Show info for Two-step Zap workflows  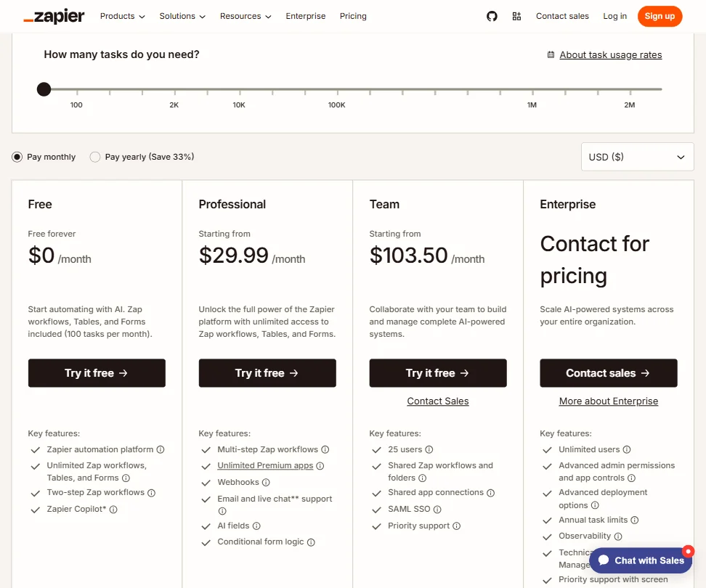[152, 493]
